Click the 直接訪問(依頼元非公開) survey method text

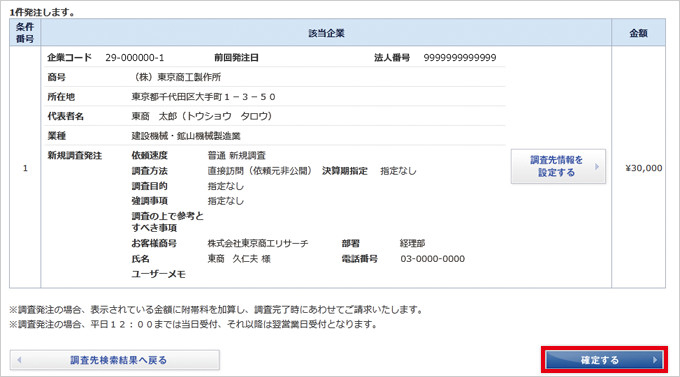260,171
